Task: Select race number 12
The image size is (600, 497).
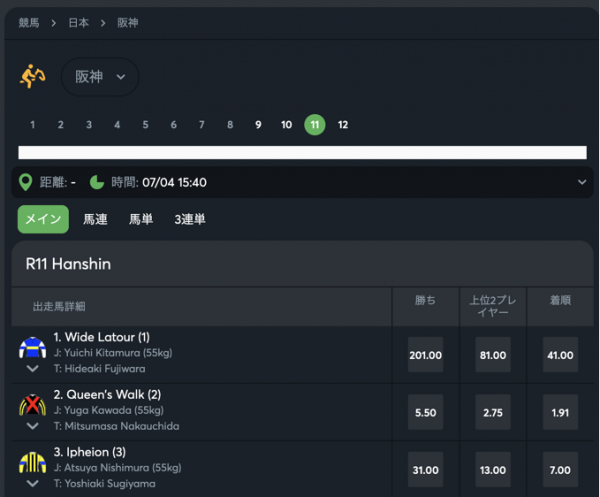Action: pos(343,125)
